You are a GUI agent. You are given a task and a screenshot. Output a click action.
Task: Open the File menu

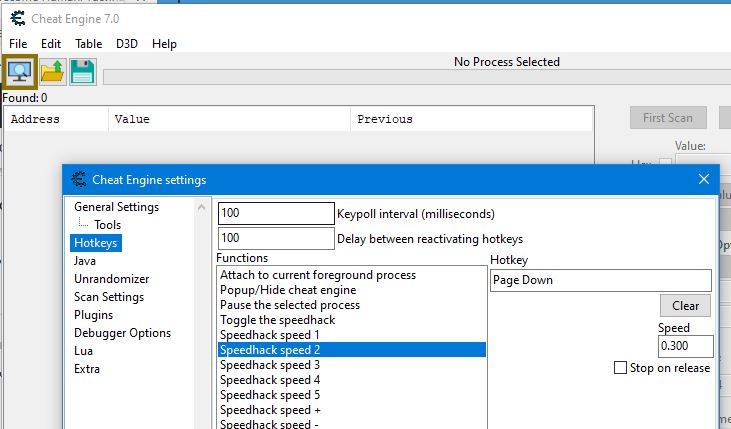(x=18, y=44)
